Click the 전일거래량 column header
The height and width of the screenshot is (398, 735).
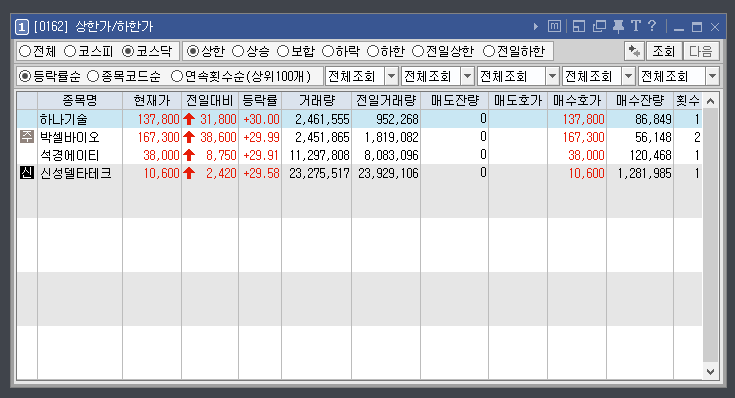386,101
